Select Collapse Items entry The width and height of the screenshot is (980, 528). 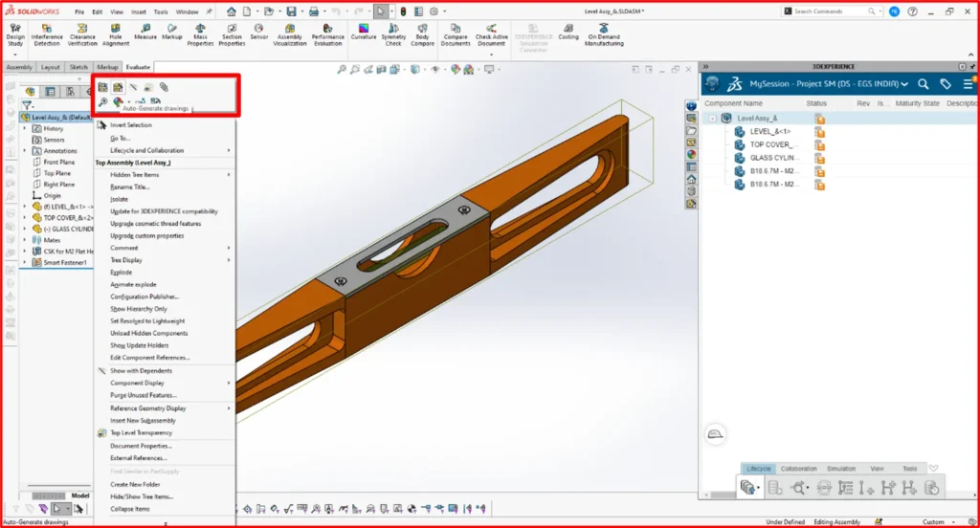130,509
